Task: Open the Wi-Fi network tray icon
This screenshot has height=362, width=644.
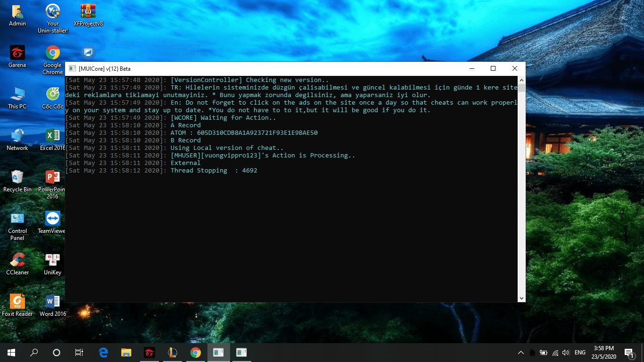Action: (555, 353)
